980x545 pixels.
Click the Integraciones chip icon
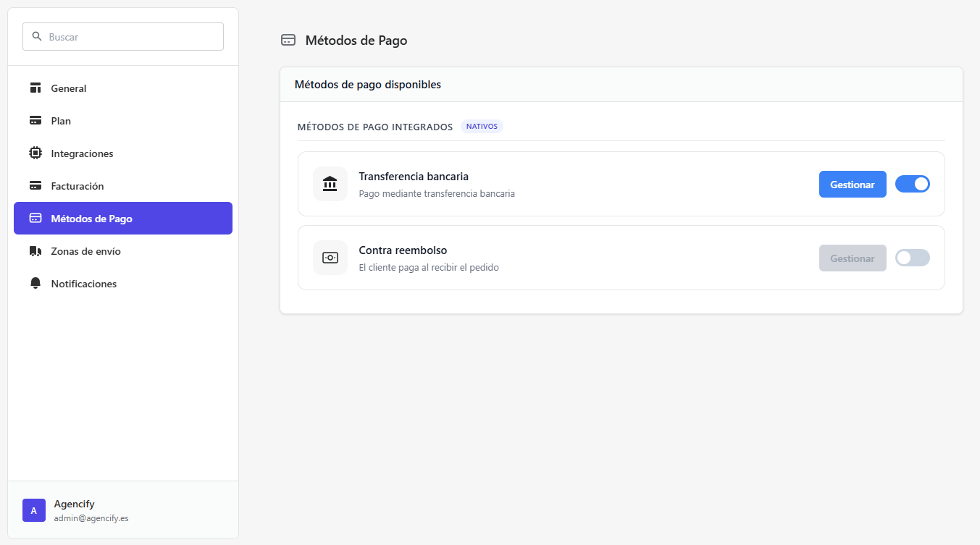tap(35, 153)
